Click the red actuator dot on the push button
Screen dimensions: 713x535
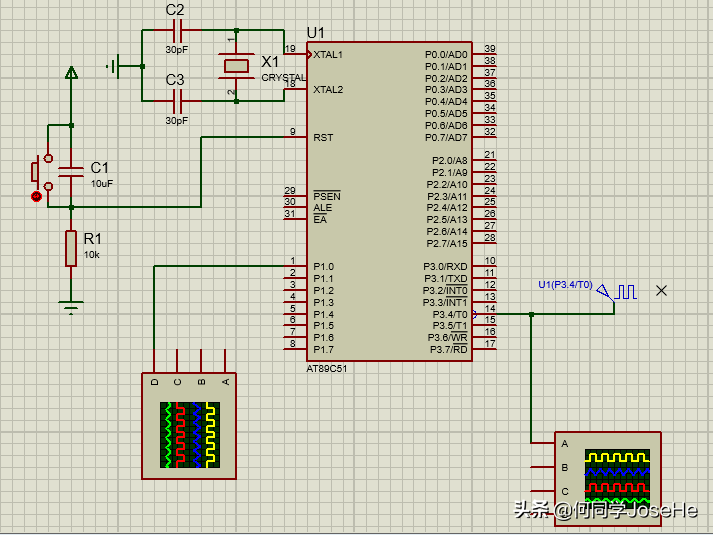tap(36, 196)
